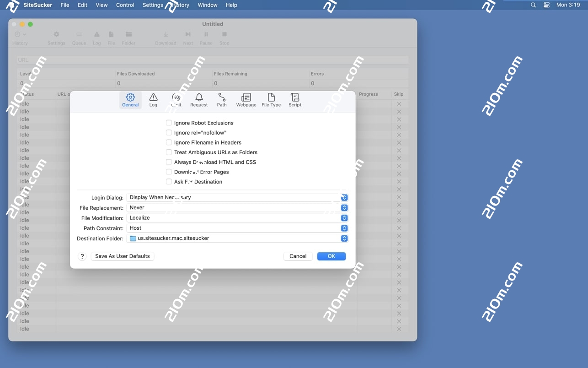This screenshot has height=368, width=588.
Task: Open the History menu in the menu bar
Action: 182,5
